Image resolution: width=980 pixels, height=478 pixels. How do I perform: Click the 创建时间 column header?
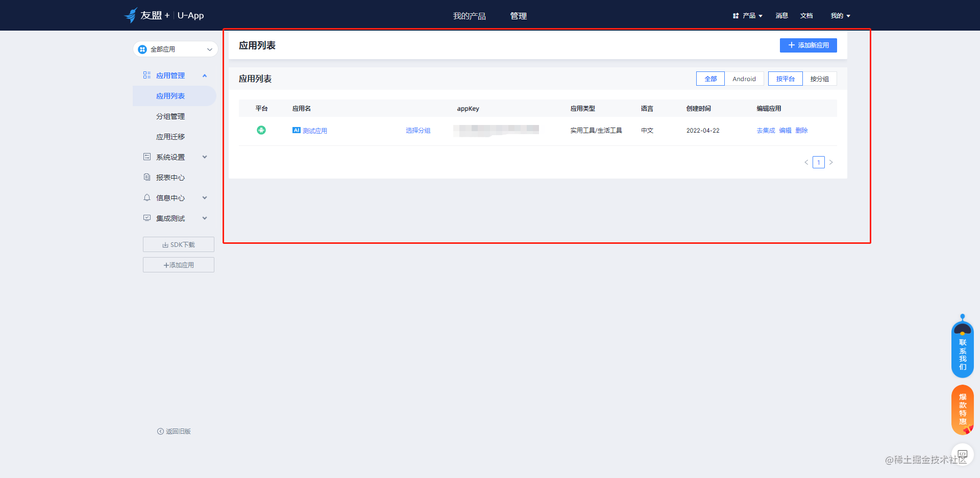pos(699,109)
